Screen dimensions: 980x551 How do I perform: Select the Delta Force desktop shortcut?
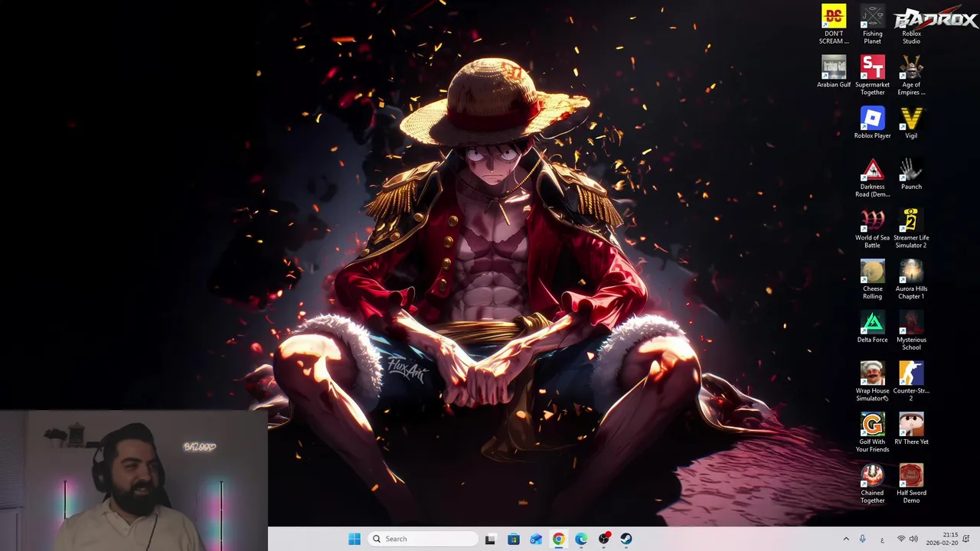[x=872, y=328]
